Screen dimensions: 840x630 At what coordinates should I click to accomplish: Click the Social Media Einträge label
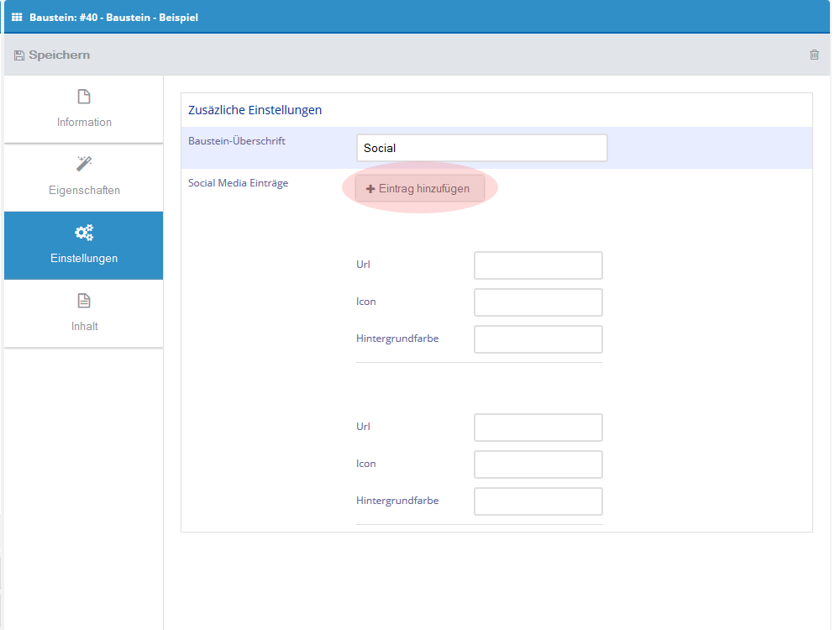pos(239,183)
